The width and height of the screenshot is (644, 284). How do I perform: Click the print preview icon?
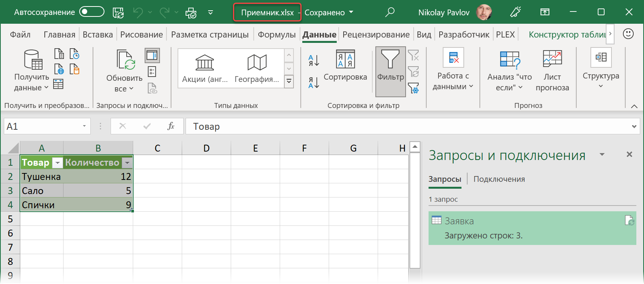(191, 13)
